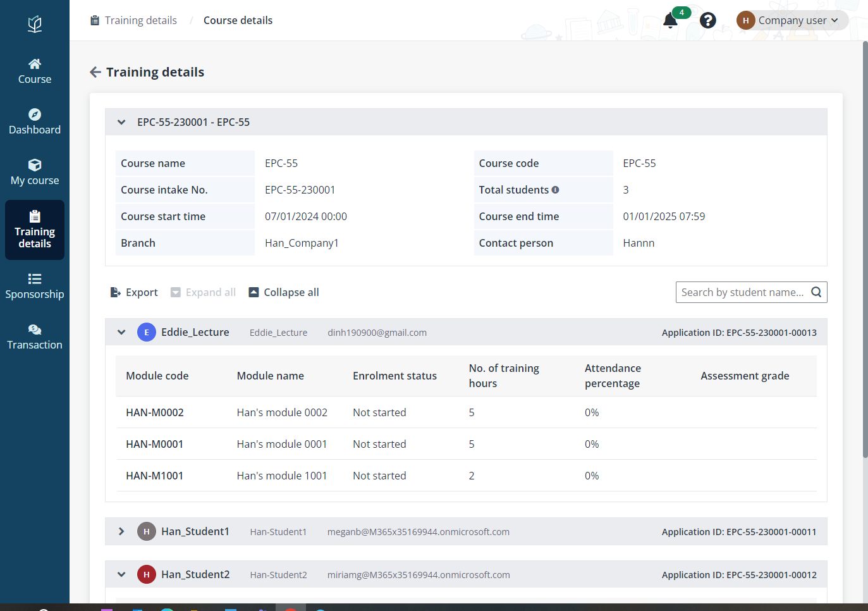
Task: Click email dinh190900@gmail.com
Action: tap(377, 333)
